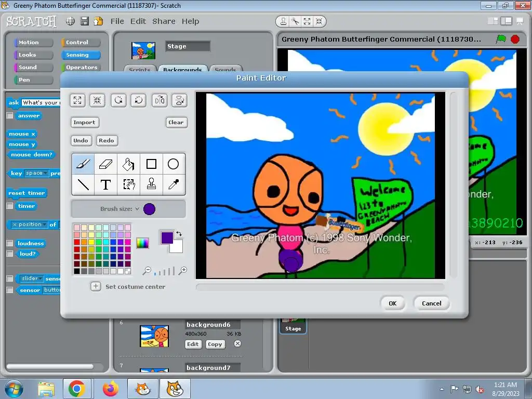The height and width of the screenshot is (399, 532).
Task: Click the green flag to start project
Action: point(501,39)
